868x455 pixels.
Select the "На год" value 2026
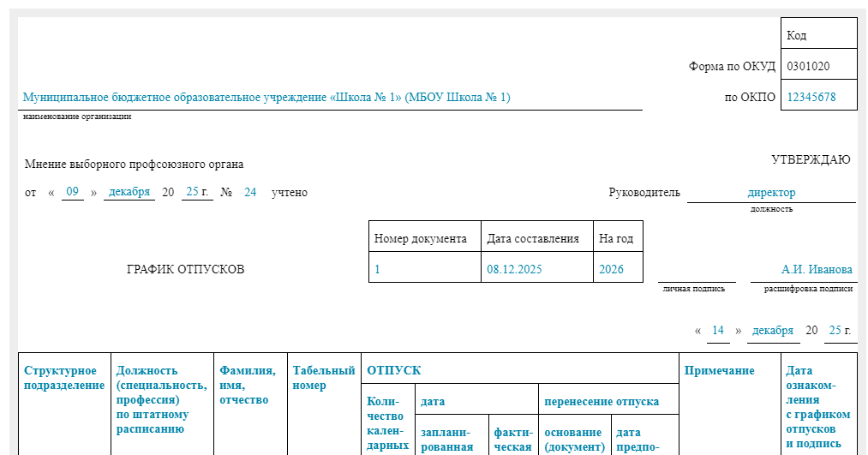(x=611, y=269)
